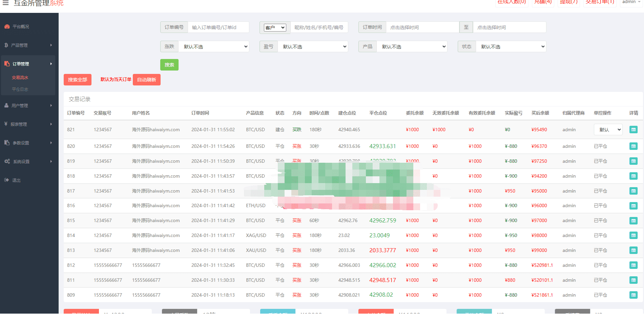
Task: Open details icon for order 815
Action: pyautogui.click(x=633, y=221)
